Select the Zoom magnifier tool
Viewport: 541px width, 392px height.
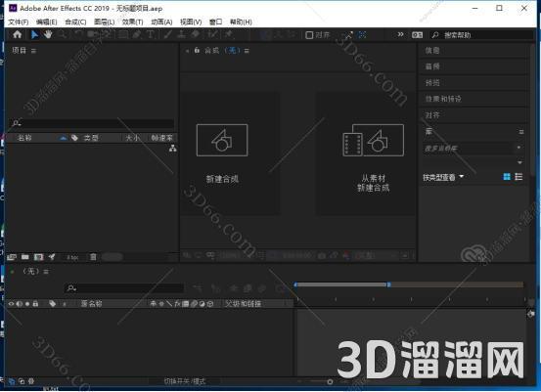click(x=63, y=34)
